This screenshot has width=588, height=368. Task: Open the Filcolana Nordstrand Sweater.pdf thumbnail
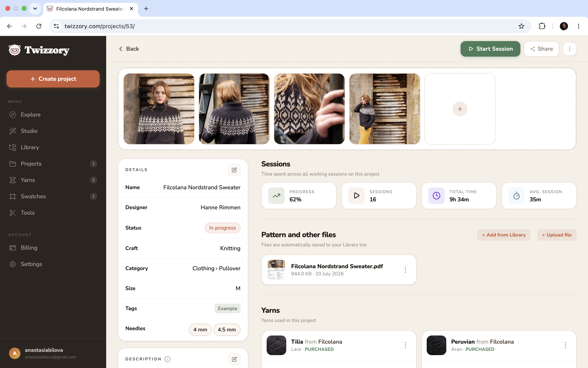point(276,270)
